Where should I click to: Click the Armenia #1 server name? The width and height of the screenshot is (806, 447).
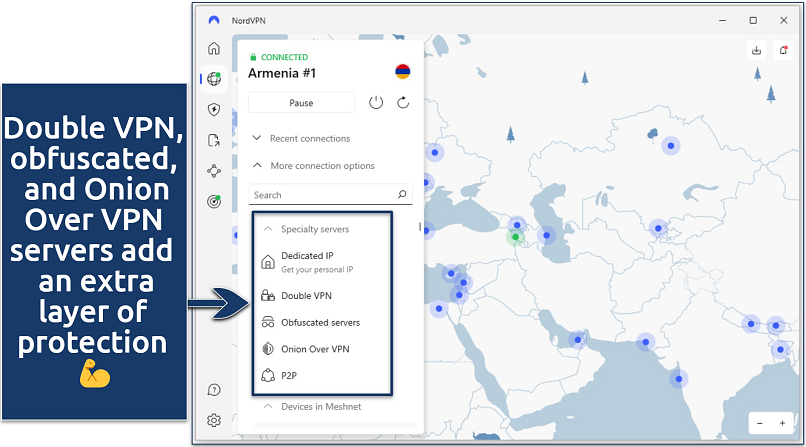pos(282,73)
